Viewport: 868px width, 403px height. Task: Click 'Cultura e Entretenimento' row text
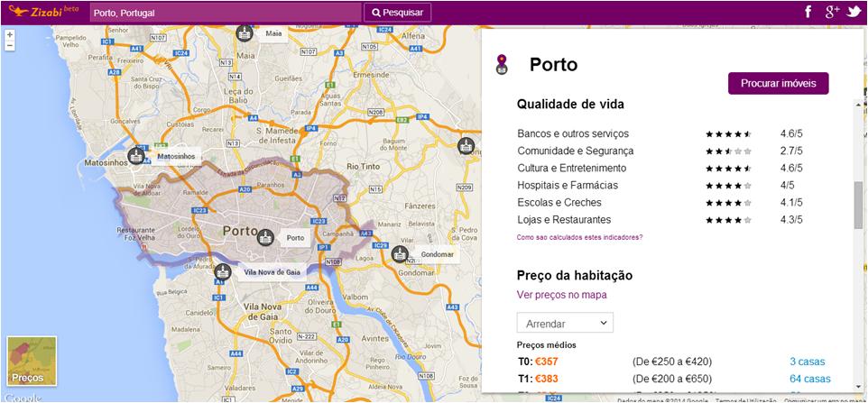pos(572,168)
